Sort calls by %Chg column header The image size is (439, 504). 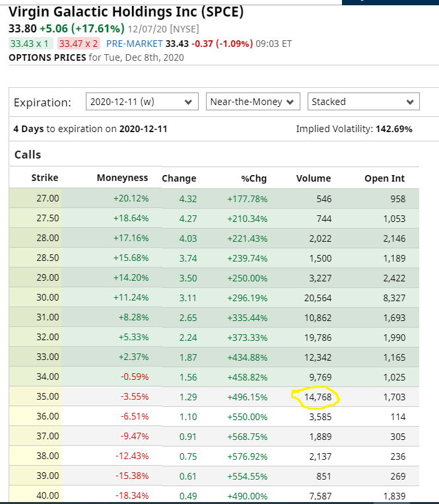254,178
